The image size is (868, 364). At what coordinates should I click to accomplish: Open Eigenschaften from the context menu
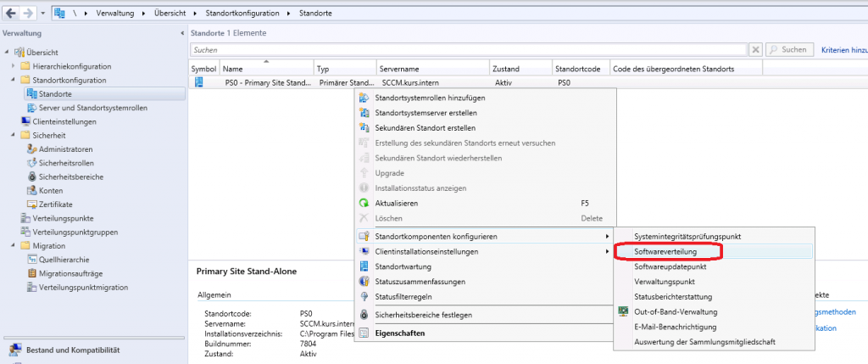coord(400,333)
